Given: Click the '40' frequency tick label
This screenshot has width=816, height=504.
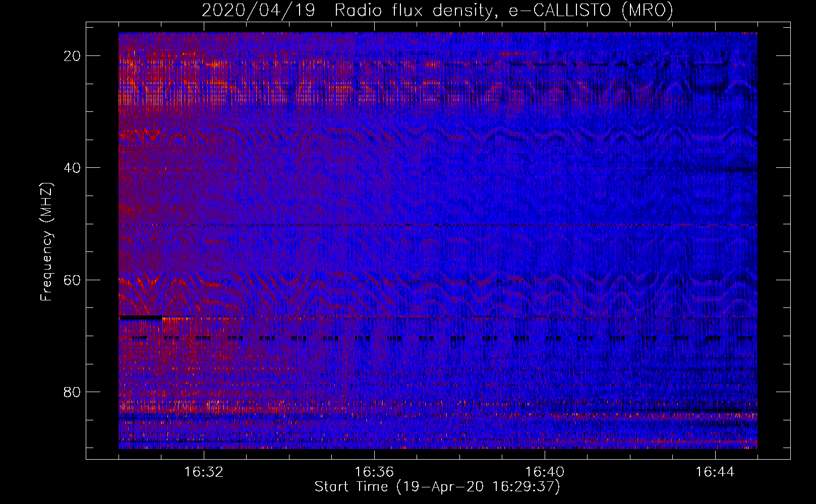Looking at the screenshot, I should point(73,168).
